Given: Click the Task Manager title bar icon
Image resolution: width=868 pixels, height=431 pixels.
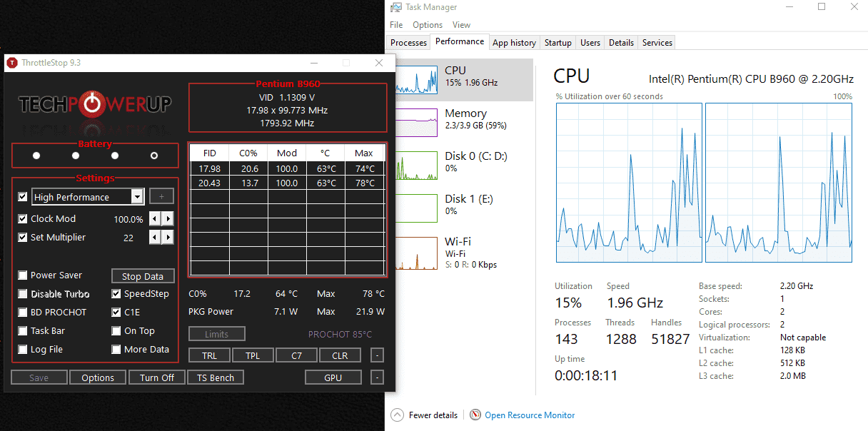Looking at the screenshot, I should [395, 7].
